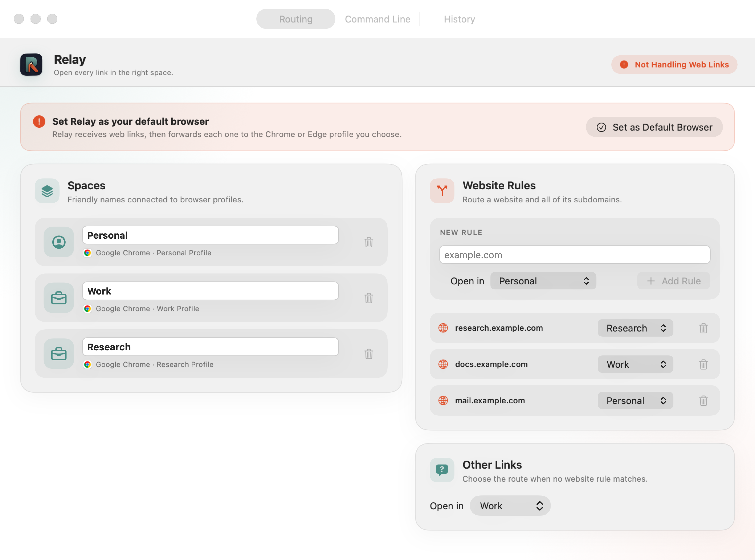The height and width of the screenshot is (560, 755).
Task: Click Set as Default Browser button
Action: tap(654, 127)
